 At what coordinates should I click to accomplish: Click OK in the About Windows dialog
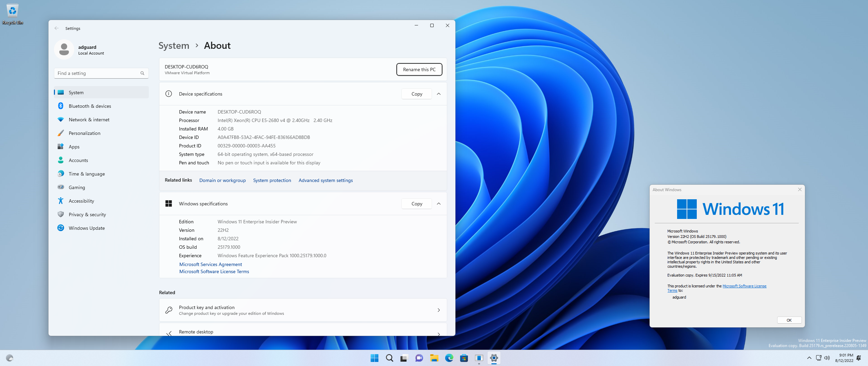[x=789, y=320]
